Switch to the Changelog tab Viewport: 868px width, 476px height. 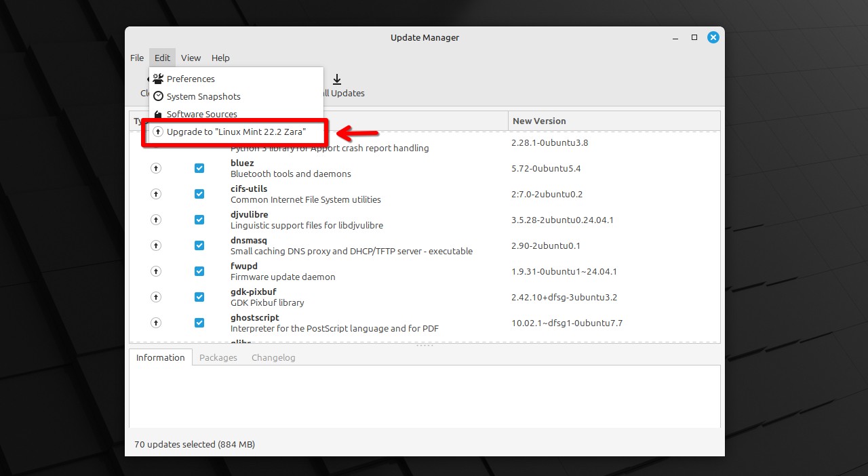coord(273,357)
